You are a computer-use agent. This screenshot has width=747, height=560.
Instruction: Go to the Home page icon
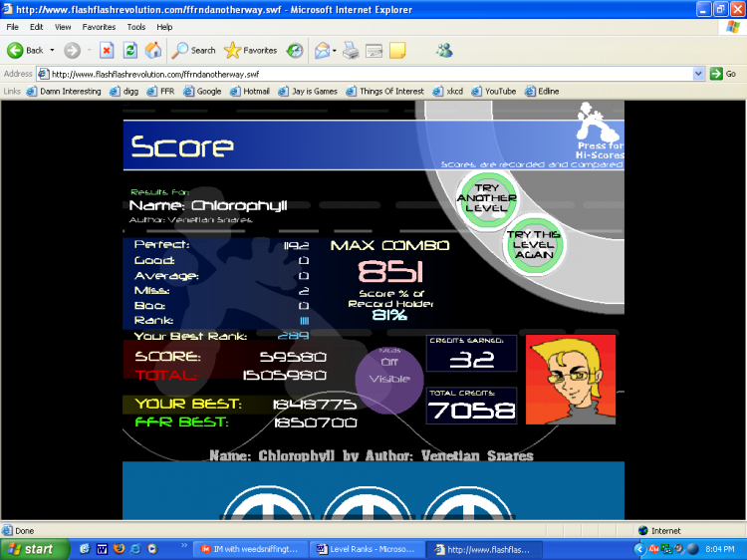pos(153,50)
